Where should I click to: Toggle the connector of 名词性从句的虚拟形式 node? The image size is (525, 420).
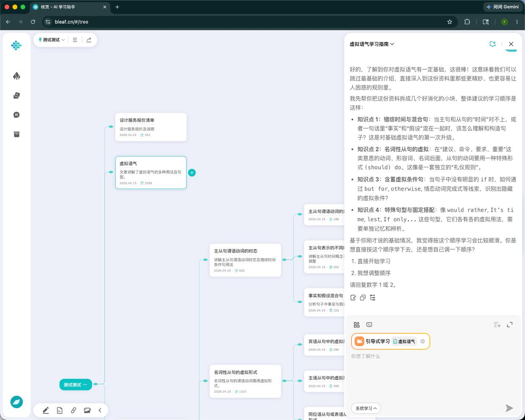(x=284, y=381)
